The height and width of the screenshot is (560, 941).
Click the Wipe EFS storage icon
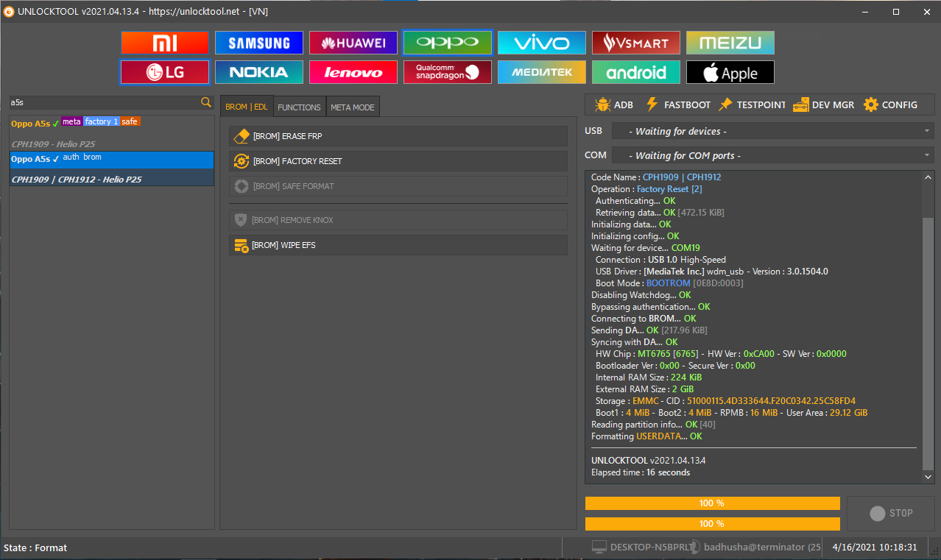coord(242,245)
